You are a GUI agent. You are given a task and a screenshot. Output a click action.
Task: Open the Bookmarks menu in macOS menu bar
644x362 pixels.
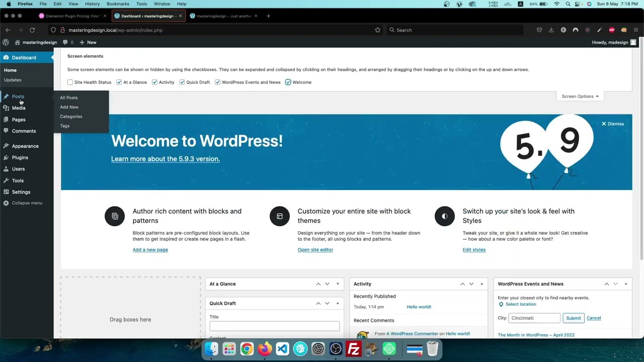pos(118,4)
